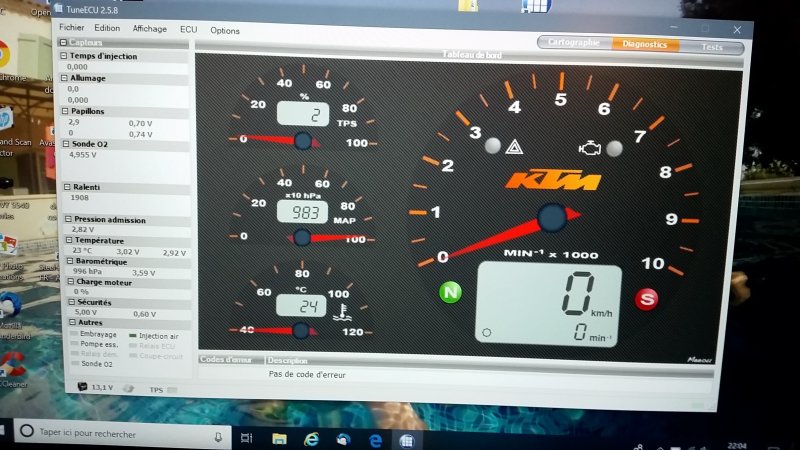Collapse the Barométrique section
The image size is (800, 450).
coord(70,261)
